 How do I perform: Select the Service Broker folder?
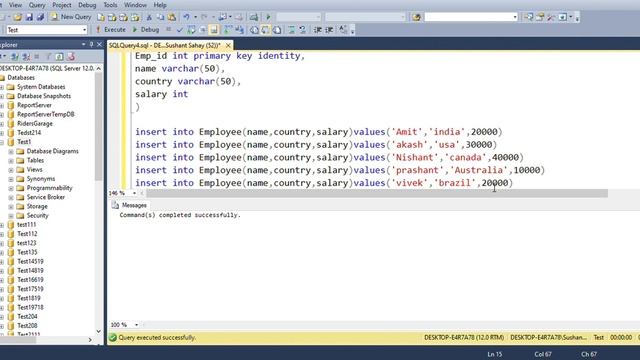(45, 197)
